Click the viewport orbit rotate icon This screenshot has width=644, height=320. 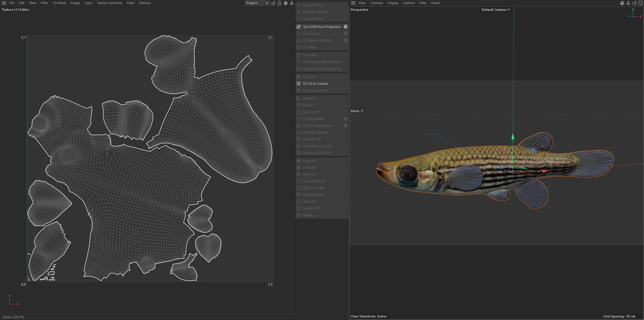[x=634, y=3]
